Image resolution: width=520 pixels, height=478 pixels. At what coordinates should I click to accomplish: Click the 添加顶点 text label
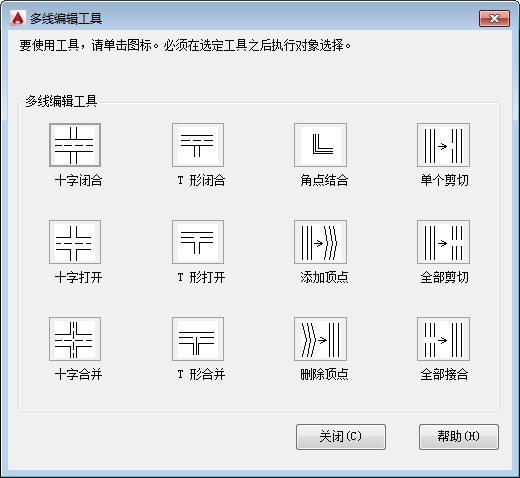click(x=324, y=278)
